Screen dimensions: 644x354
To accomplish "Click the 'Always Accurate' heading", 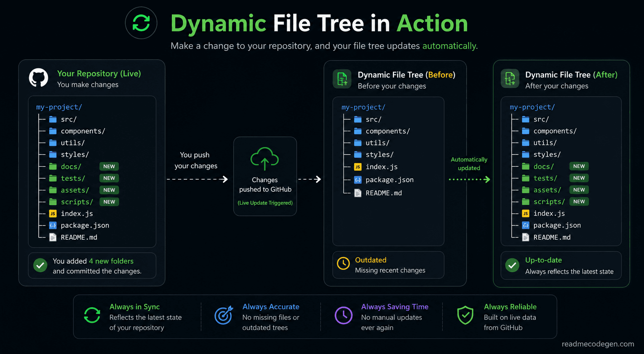I will pyautogui.click(x=271, y=307).
